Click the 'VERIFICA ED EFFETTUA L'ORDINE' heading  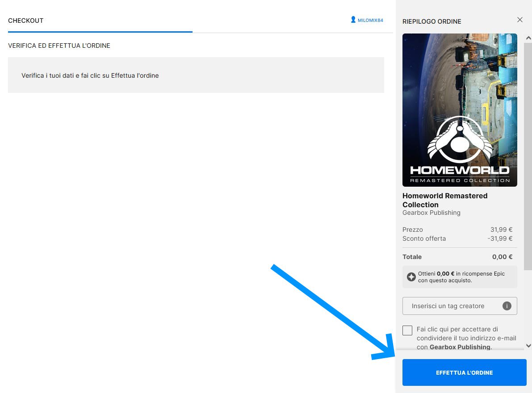[59, 46]
